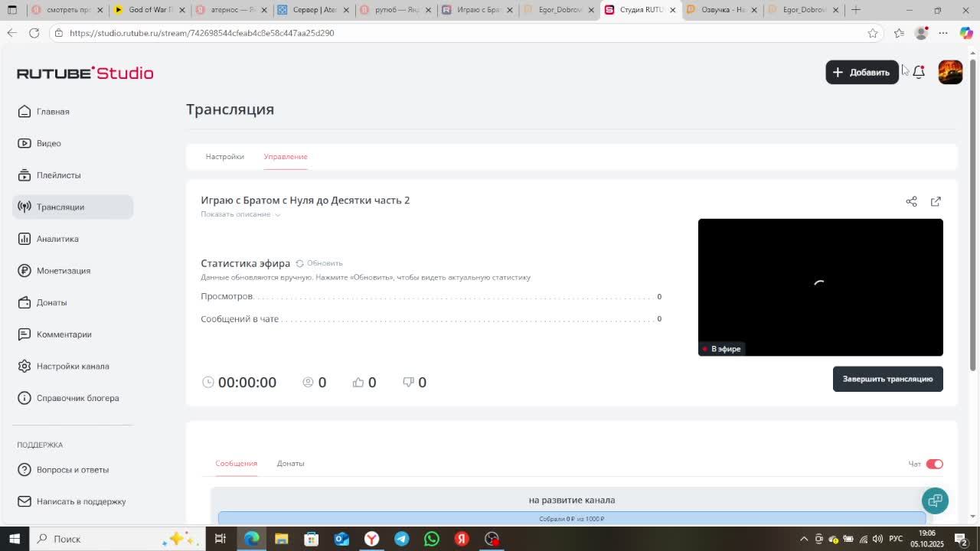The image size is (980, 551).
Task: Open Вопросы и ответы support page
Action: coord(63,470)
